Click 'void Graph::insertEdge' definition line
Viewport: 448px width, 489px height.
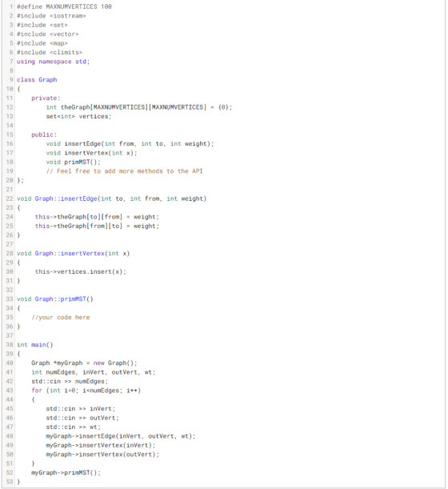(112, 198)
